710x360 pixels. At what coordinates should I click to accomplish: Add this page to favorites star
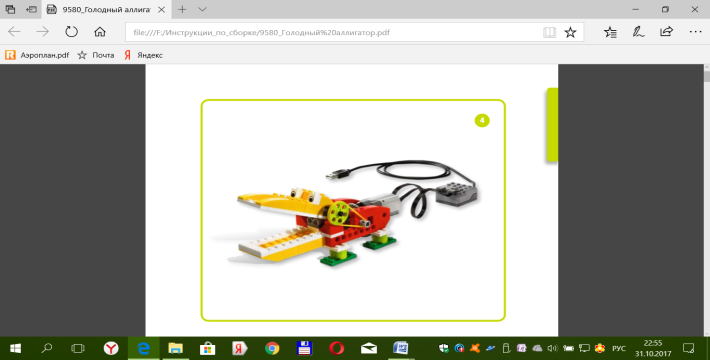tap(570, 32)
